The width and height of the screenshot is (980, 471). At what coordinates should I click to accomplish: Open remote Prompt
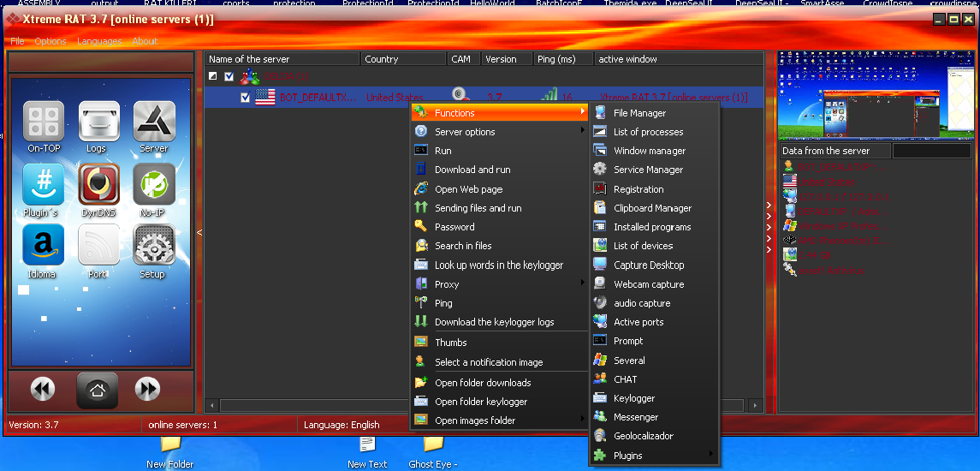[x=654, y=341]
